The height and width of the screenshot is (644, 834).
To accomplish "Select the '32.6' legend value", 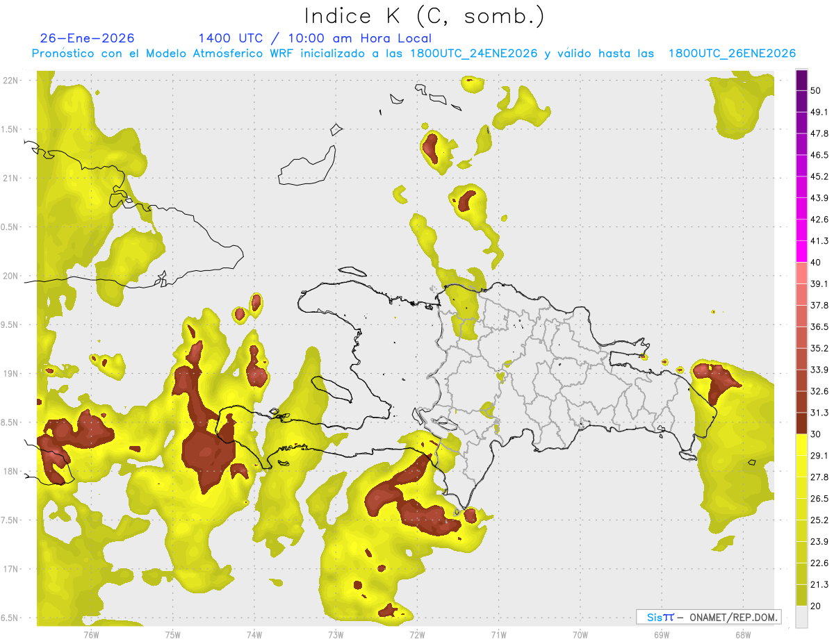I will (819, 391).
